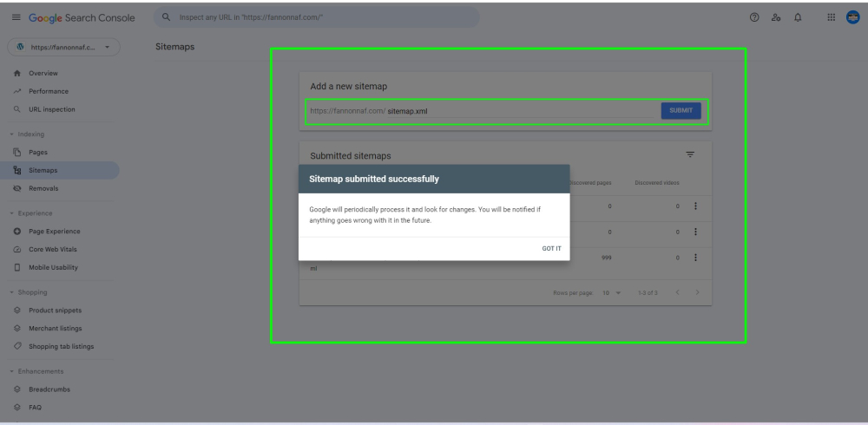Open the Rows per page dropdown
Image resolution: width=868 pixels, height=425 pixels.
(612, 293)
